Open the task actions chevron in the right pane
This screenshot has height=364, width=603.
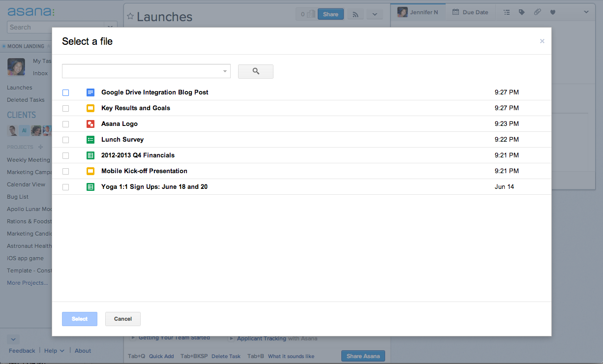tap(585, 12)
